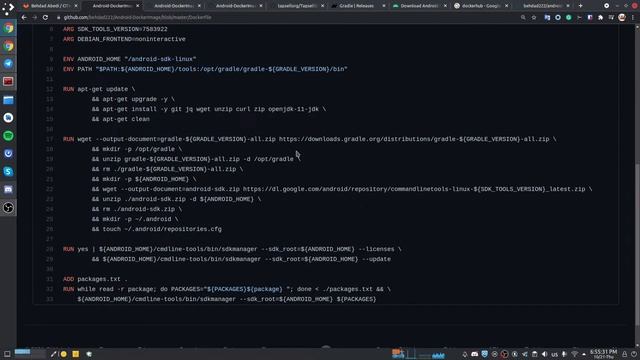Image resolution: width=640 pixels, height=360 pixels.
Task: Open the blue file manager dock icon
Action: pos(8,100)
